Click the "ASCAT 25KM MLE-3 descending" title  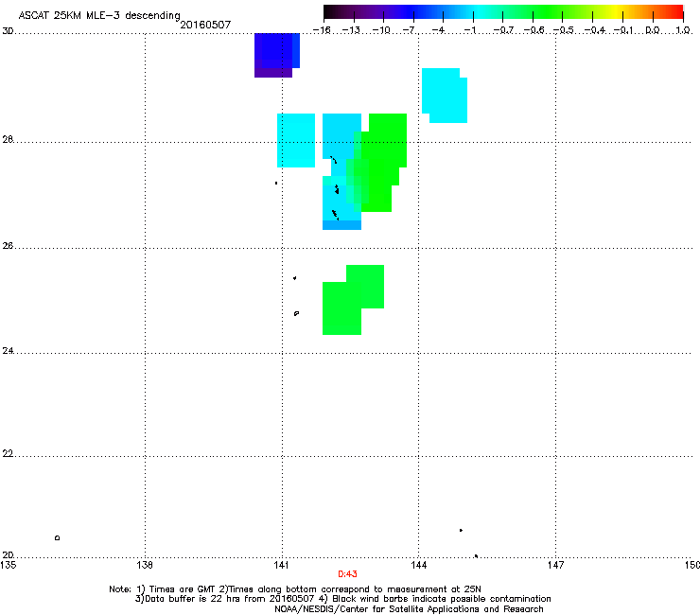click(x=99, y=15)
